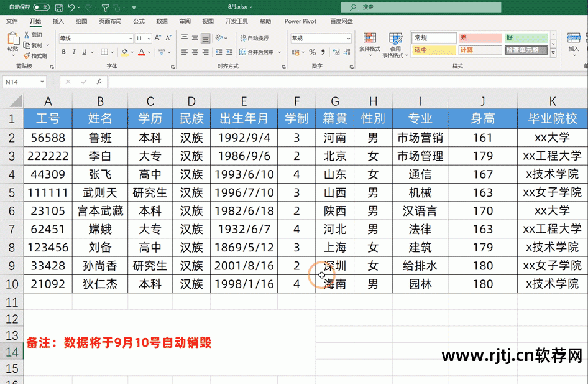Click inside the Name Box showing N14
The height and width of the screenshot is (384, 588).
click(25, 81)
